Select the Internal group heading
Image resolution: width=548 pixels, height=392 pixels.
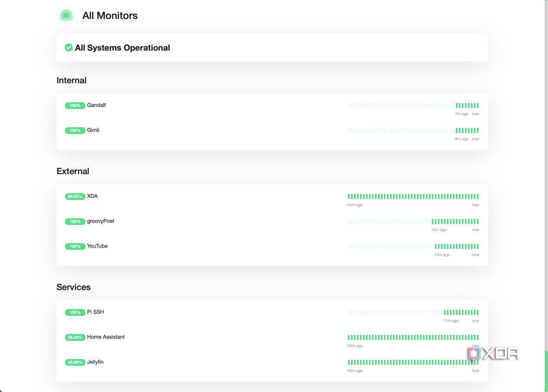pos(72,80)
